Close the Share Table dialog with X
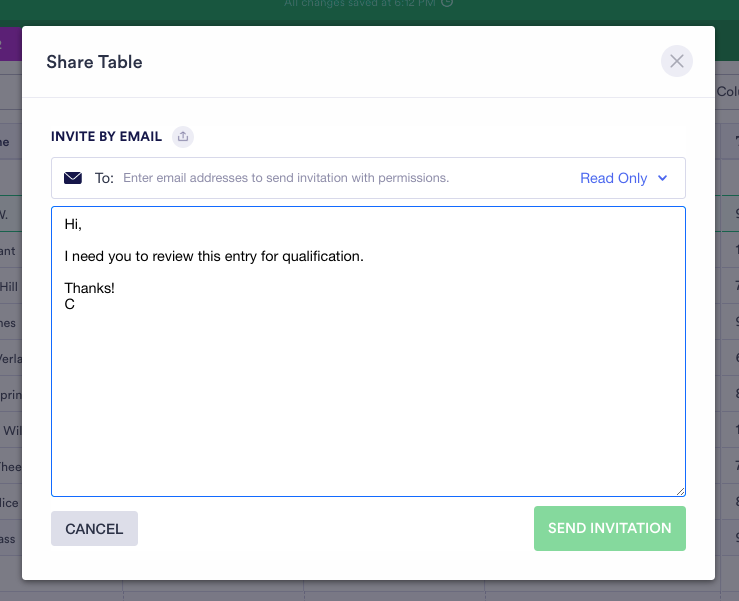 677,62
